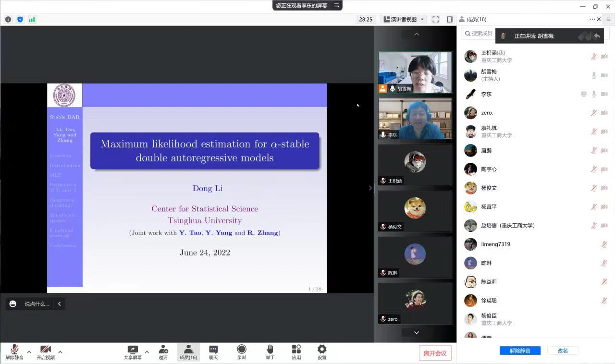The image size is (615, 364).
Task: Expand audio options arrow beside 解除静音
Action: pyautogui.click(x=29, y=352)
